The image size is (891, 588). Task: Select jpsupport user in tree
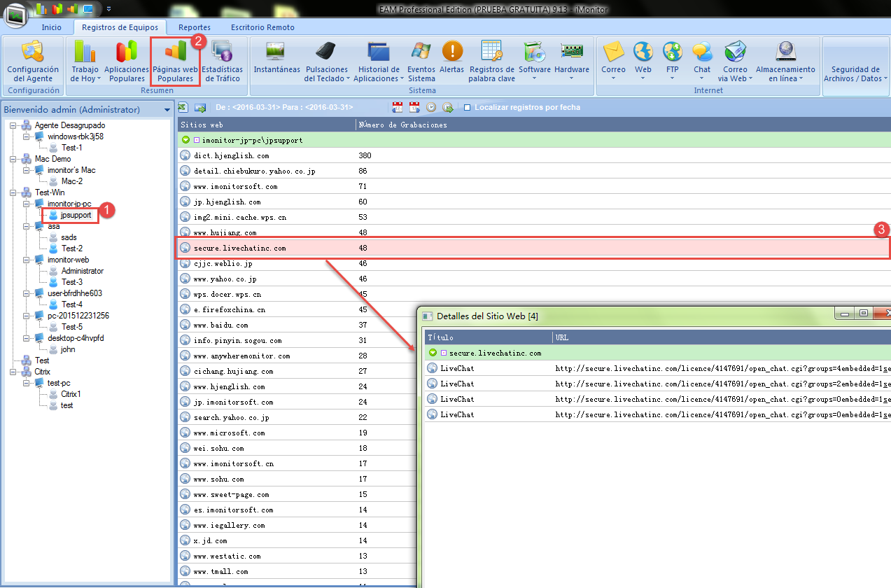click(x=76, y=215)
